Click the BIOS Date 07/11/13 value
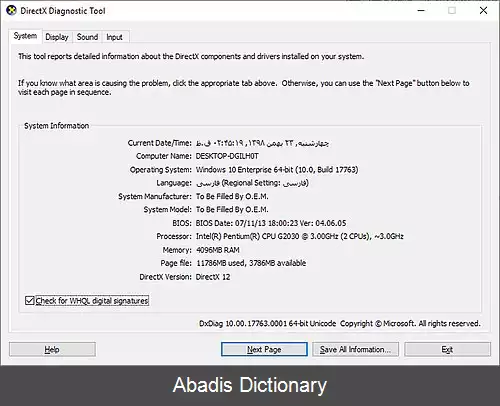Image resolution: width=500 pixels, height=406 pixels. 271,223
